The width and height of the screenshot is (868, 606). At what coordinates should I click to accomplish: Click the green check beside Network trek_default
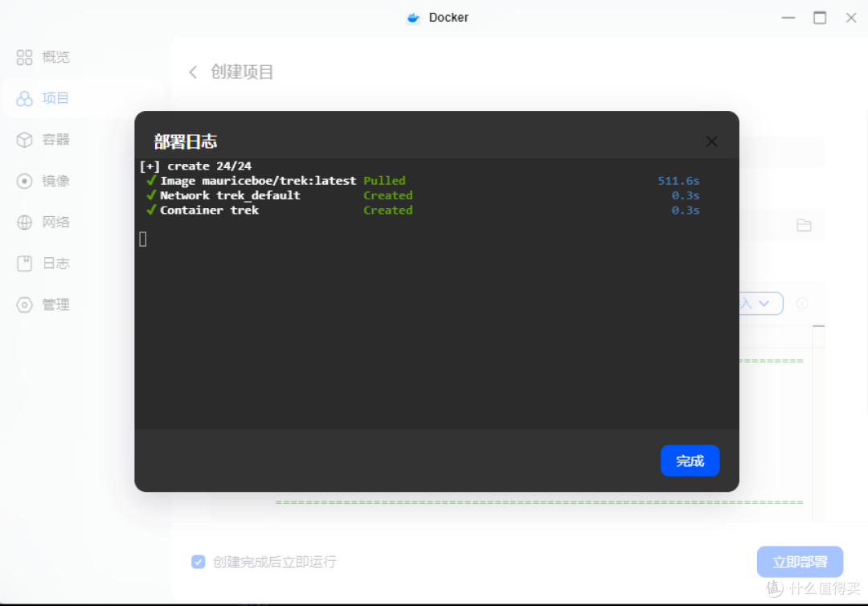point(150,194)
